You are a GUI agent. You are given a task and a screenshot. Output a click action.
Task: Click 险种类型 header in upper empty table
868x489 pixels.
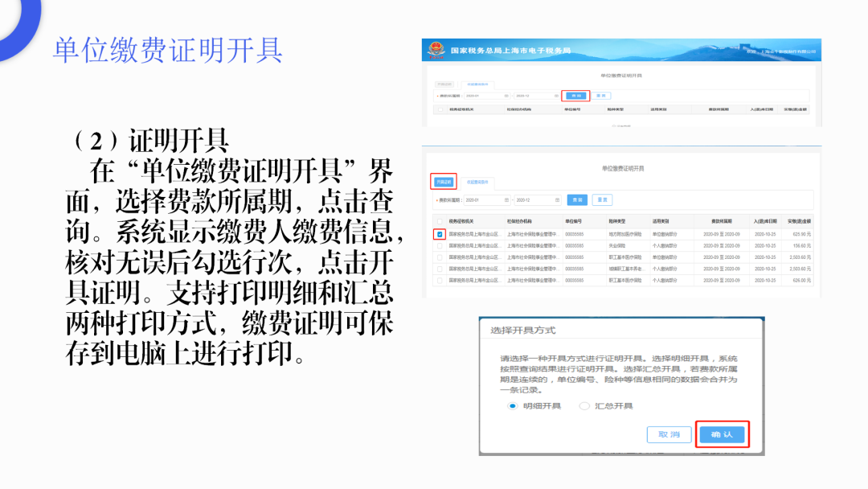tap(616, 109)
